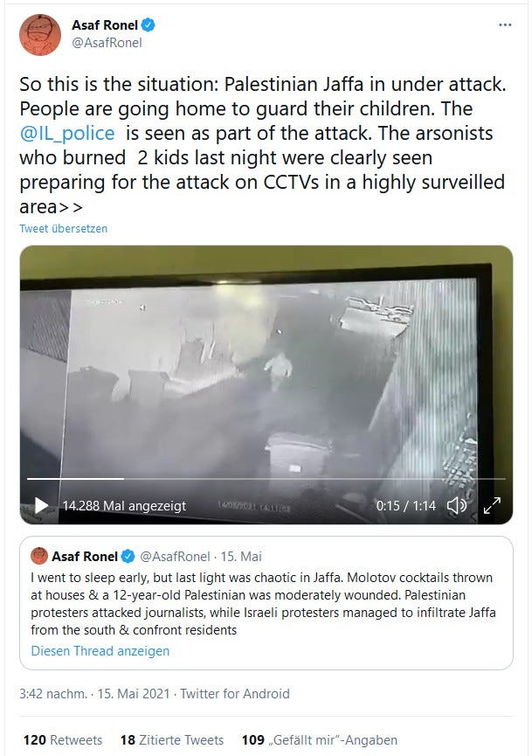This screenshot has height=756, width=532.
Task: Click the 15. Mai date in the quoted tweet
Action: point(241,557)
